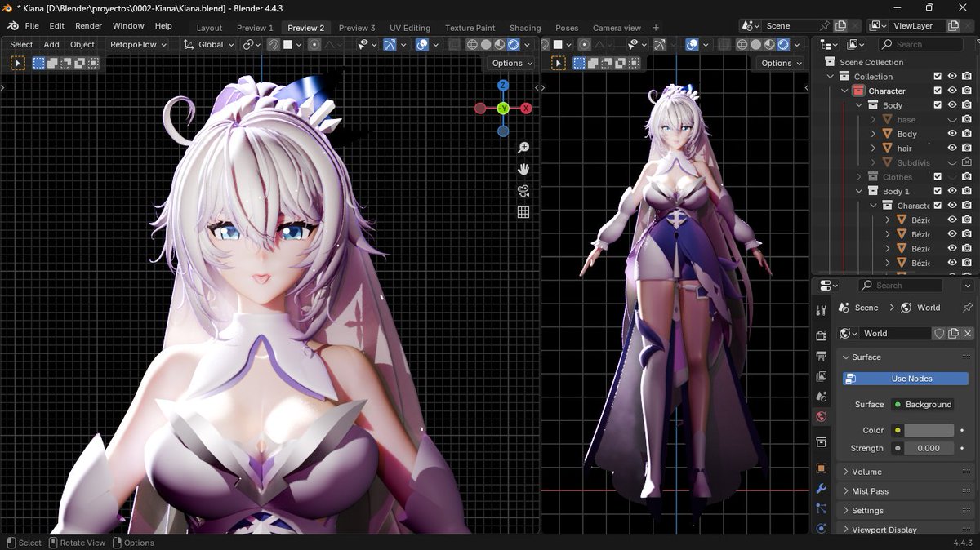Toggle the pin icon in properties breadcrumb

pyautogui.click(x=968, y=308)
